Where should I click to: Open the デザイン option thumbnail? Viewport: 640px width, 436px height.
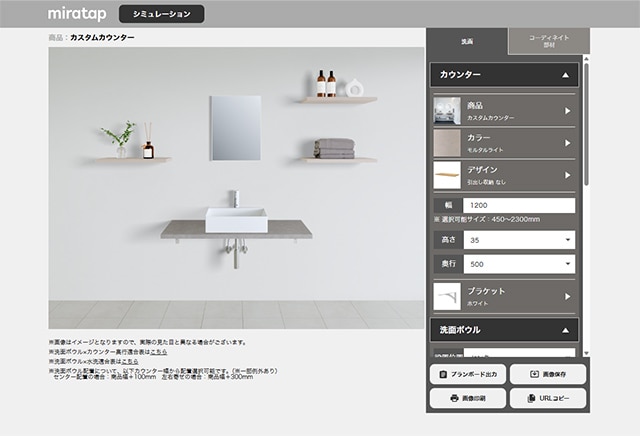point(448,175)
